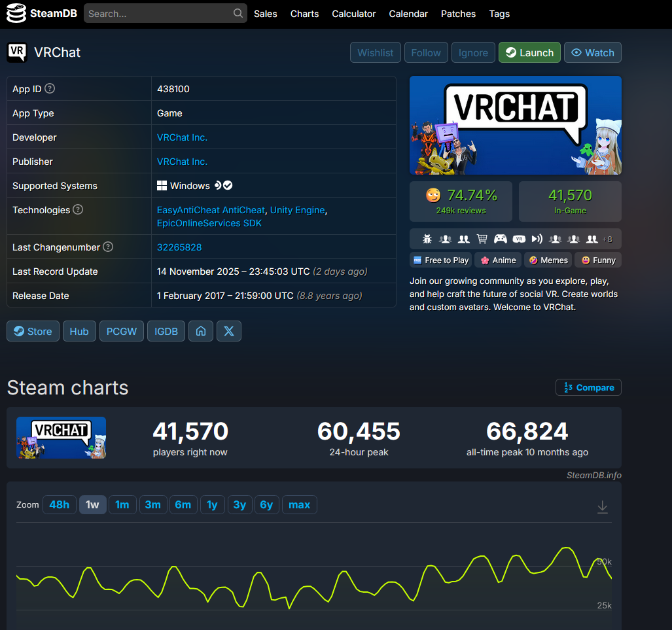Screen dimensions: 672x630
Task: Toggle Watch for VRChat
Action: click(x=593, y=53)
